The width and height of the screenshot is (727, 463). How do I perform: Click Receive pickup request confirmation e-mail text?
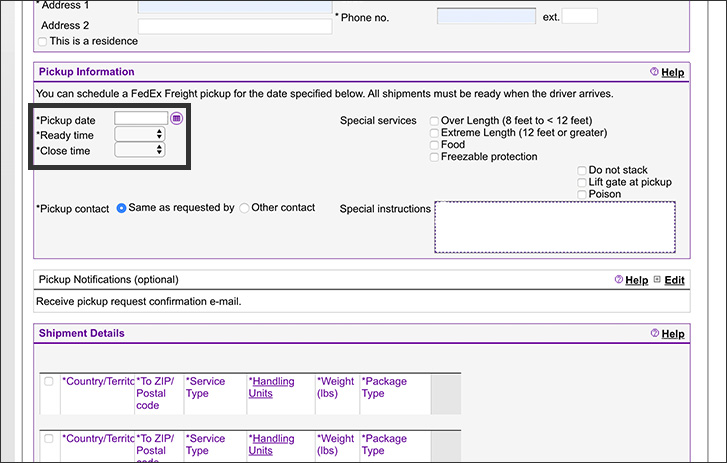pyautogui.click(x=139, y=301)
